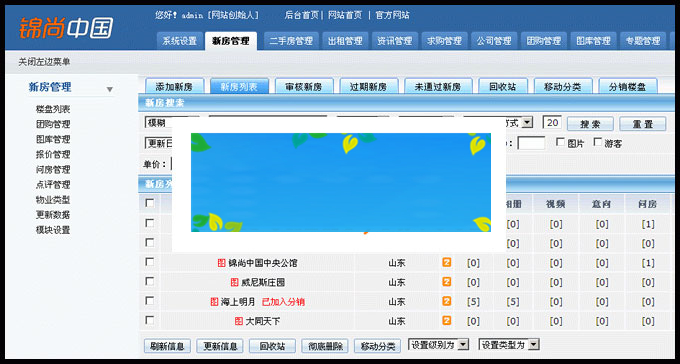Open the 过期新房 sub-tab

coord(369,86)
